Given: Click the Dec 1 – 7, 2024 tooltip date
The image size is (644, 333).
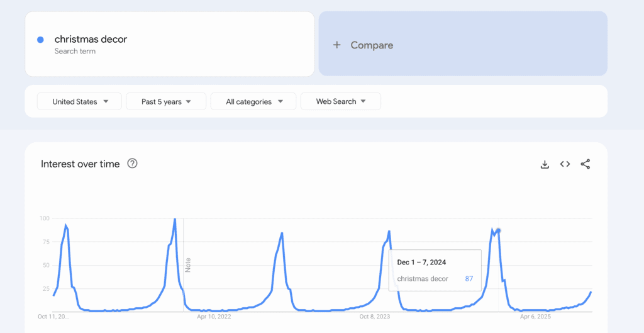Looking at the screenshot, I should click(x=421, y=262).
